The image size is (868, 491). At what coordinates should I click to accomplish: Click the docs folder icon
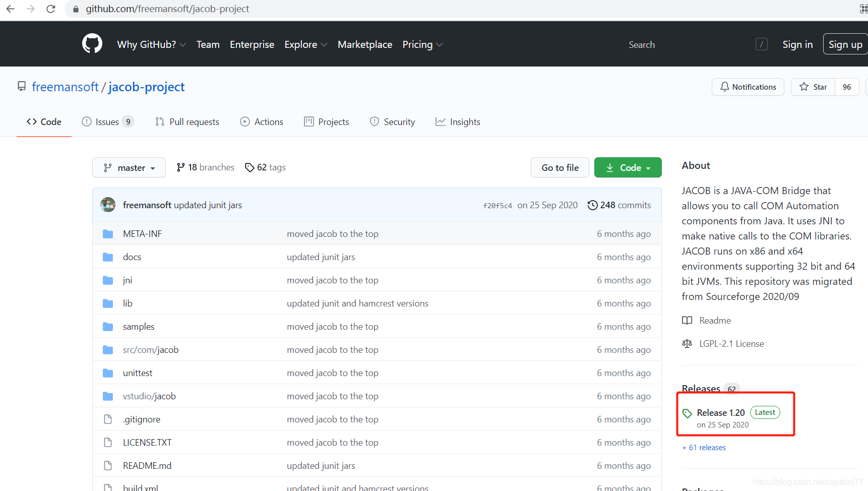pyautogui.click(x=108, y=257)
